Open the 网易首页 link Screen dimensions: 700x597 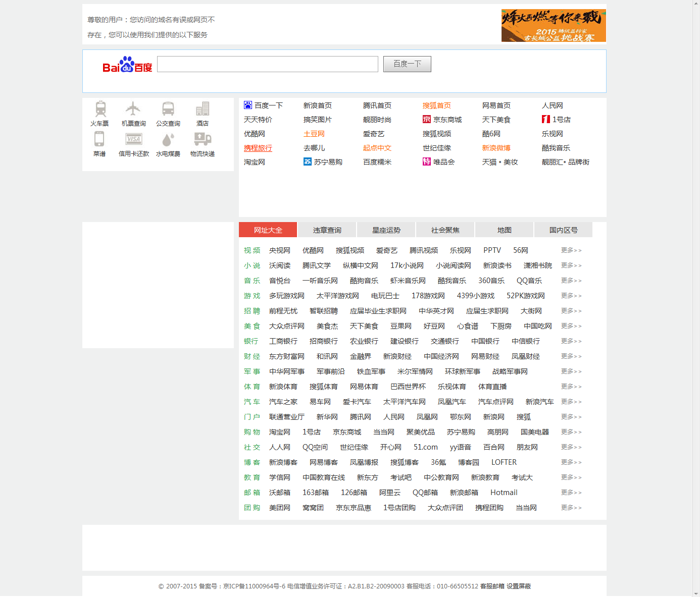496,105
